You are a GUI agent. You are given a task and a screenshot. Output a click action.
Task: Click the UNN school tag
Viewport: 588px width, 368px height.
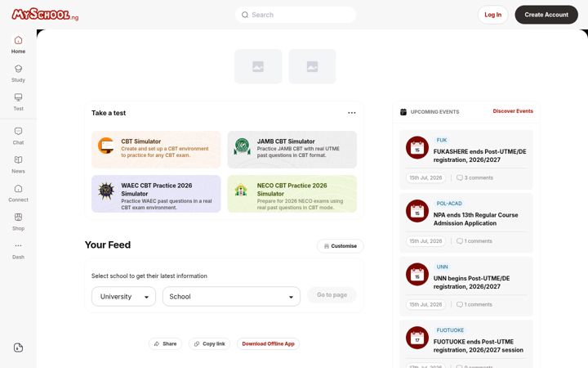click(442, 267)
